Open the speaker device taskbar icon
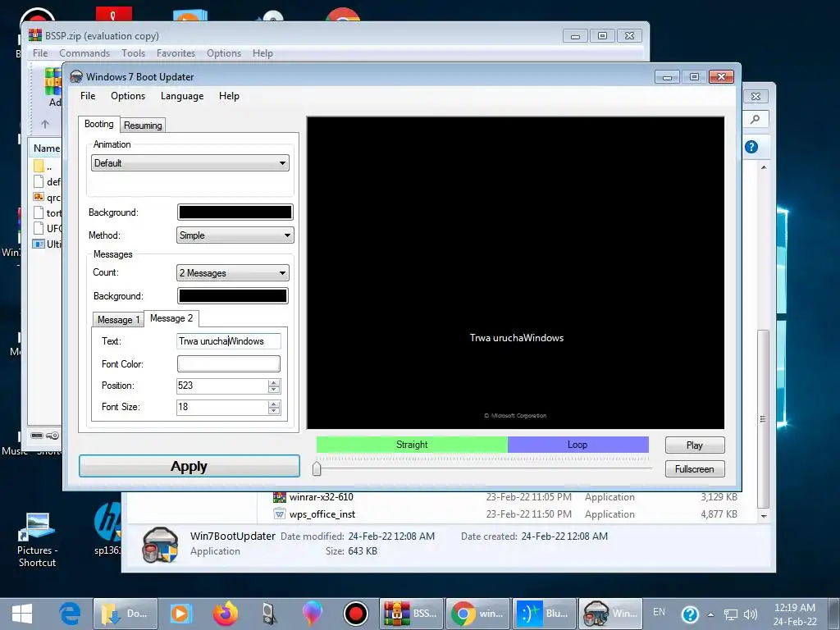 [x=269, y=614]
